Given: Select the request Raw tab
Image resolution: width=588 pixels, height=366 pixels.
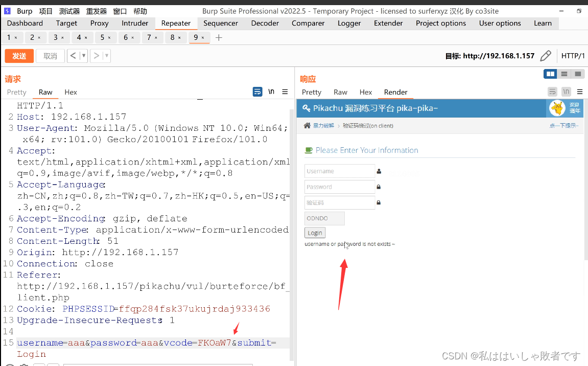Looking at the screenshot, I should 45,93.
